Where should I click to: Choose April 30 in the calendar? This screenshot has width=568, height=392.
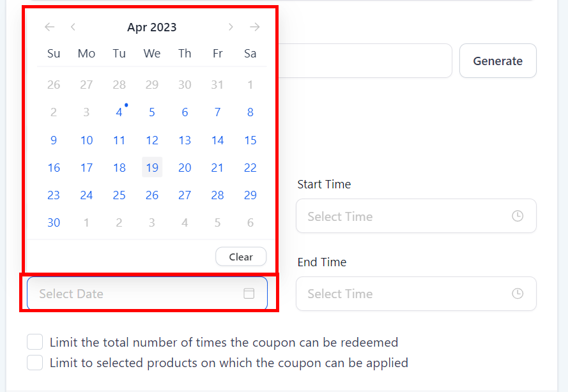pos(54,223)
